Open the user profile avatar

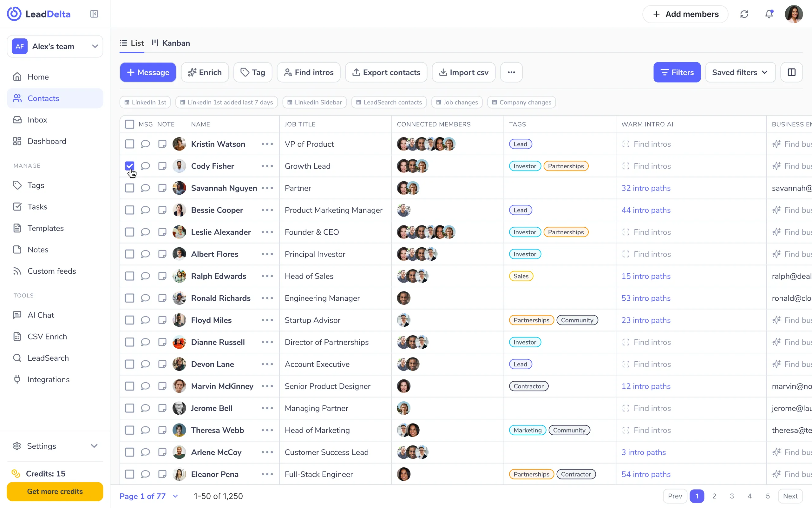(x=794, y=14)
